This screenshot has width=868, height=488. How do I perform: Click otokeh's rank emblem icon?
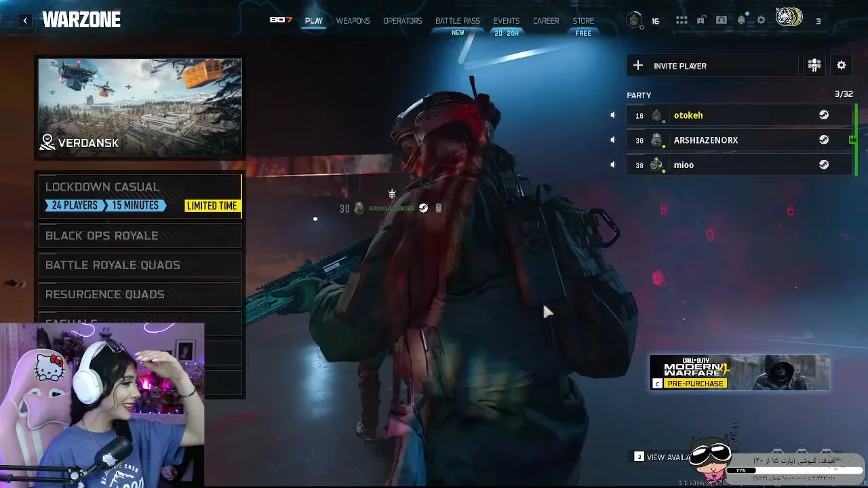tap(656, 115)
